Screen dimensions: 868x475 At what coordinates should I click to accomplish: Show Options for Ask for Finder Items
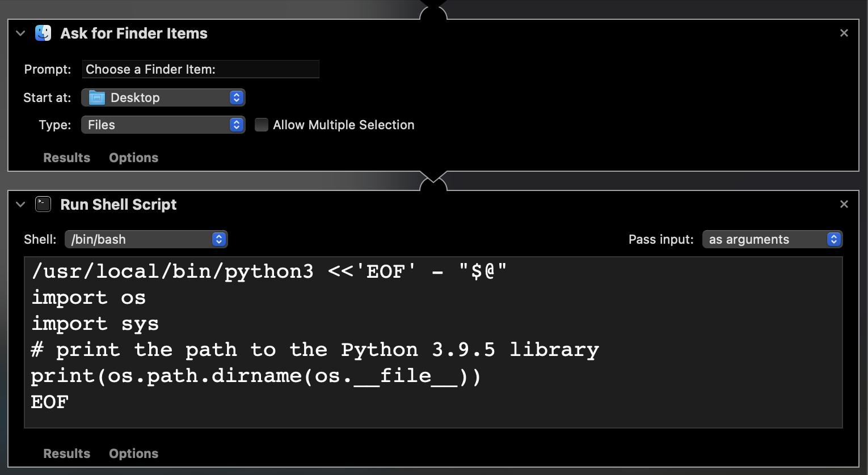(x=134, y=158)
